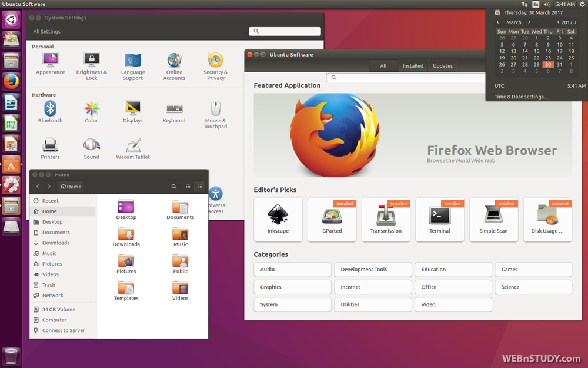Image resolution: width=588 pixels, height=368 pixels.
Task: Open Wacom Tablet settings
Action: [x=133, y=149]
